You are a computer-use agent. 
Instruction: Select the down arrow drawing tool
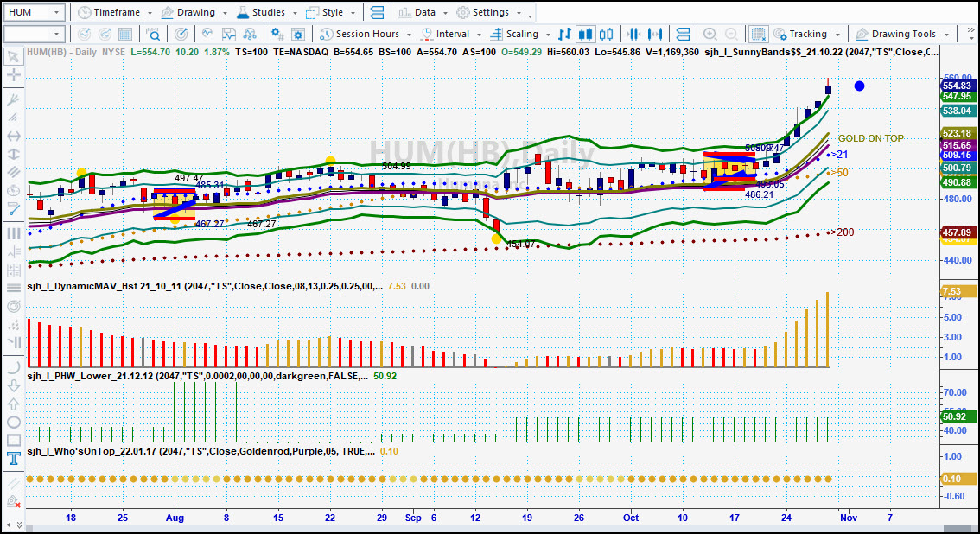click(13, 386)
